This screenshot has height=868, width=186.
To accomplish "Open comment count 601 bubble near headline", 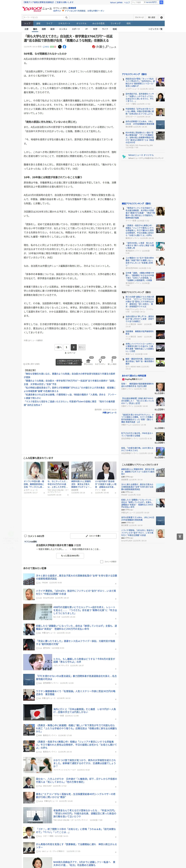I will 46,47.
